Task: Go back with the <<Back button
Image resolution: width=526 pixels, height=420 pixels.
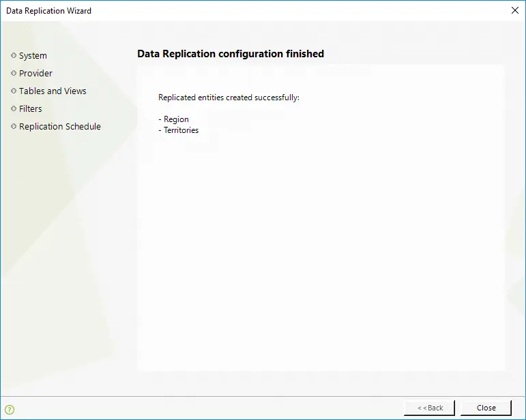Action: (x=429, y=408)
